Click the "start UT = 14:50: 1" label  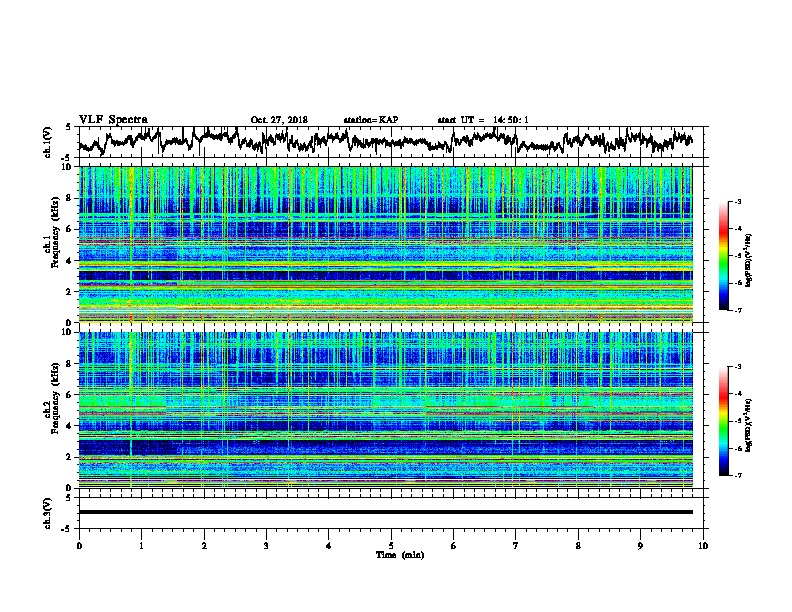click(483, 120)
